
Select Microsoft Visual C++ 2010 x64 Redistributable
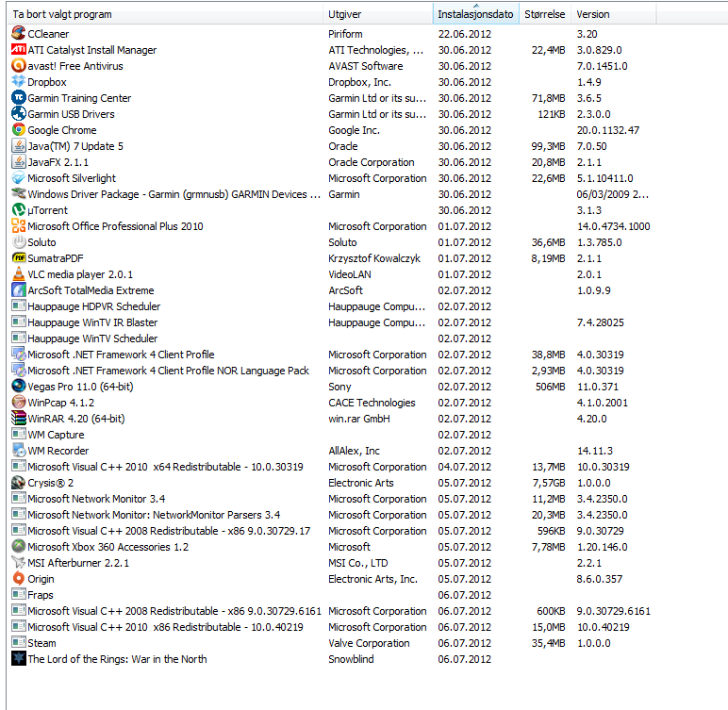coord(165,467)
